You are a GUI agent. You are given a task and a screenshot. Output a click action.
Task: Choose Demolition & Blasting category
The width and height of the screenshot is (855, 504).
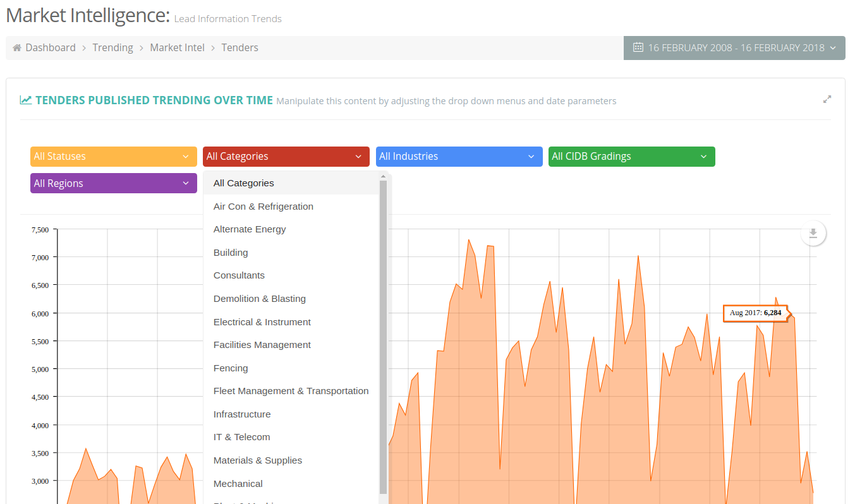(291, 299)
